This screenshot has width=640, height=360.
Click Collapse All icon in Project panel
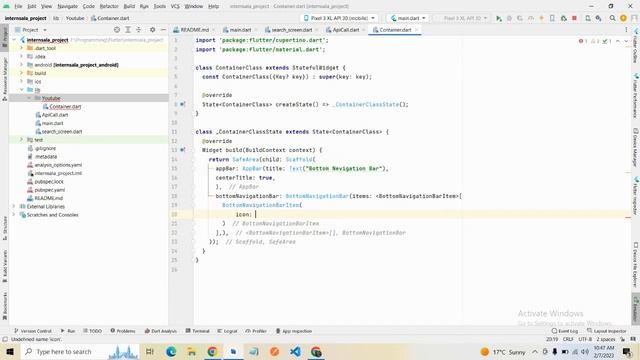(138, 30)
